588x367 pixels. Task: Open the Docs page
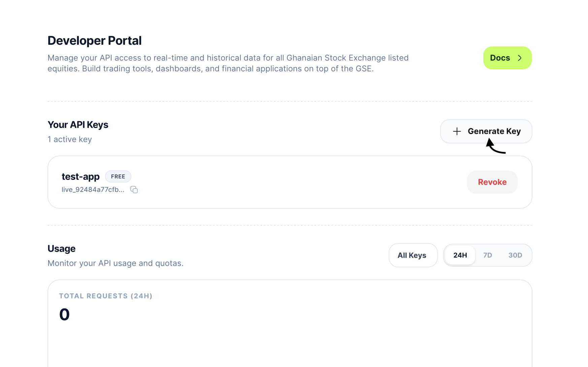pos(507,58)
